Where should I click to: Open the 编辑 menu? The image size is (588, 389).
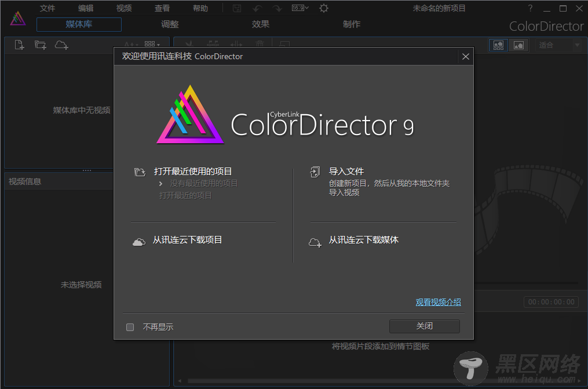point(86,8)
